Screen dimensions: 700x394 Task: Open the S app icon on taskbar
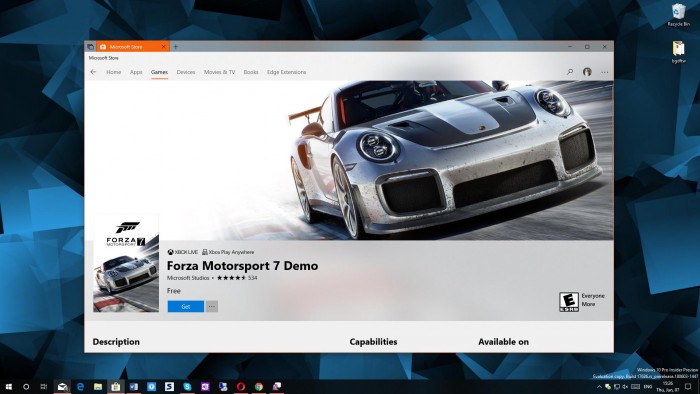169,386
